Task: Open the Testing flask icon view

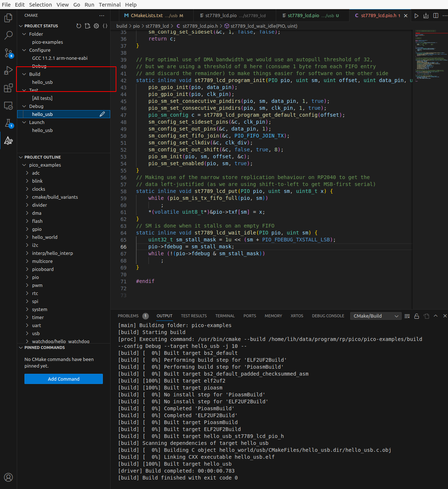Action: 8,123
